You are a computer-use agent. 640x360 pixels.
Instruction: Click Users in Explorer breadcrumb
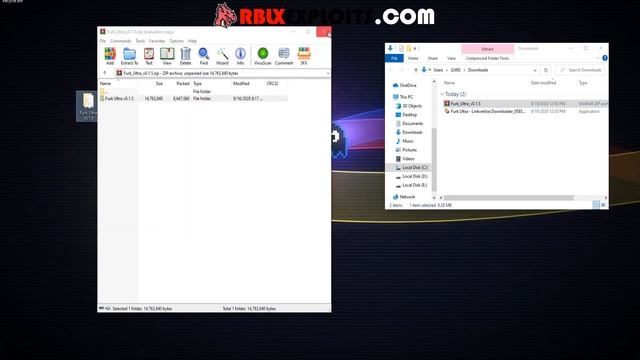click(438, 70)
